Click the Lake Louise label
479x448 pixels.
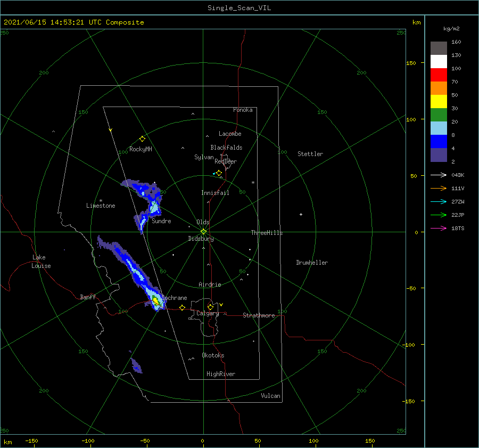pos(41,262)
